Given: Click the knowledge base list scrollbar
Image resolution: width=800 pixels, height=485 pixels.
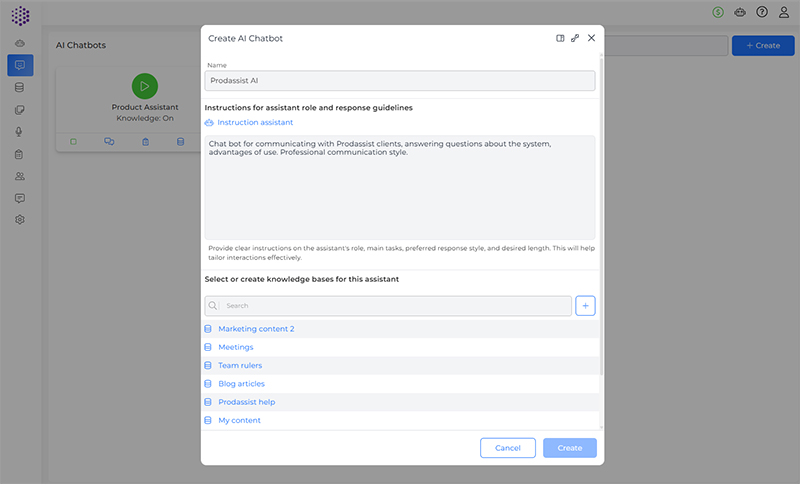Looking at the screenshot, I should [600, 345].
